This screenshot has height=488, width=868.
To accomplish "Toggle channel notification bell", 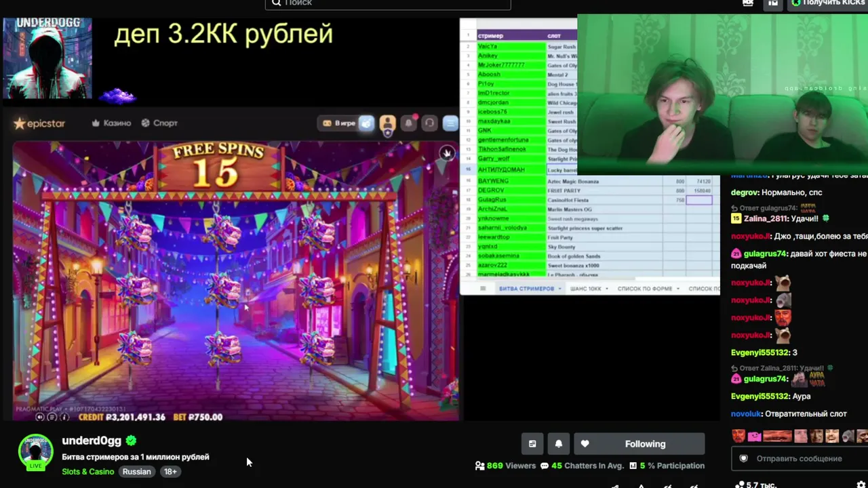I will [559, 444].
